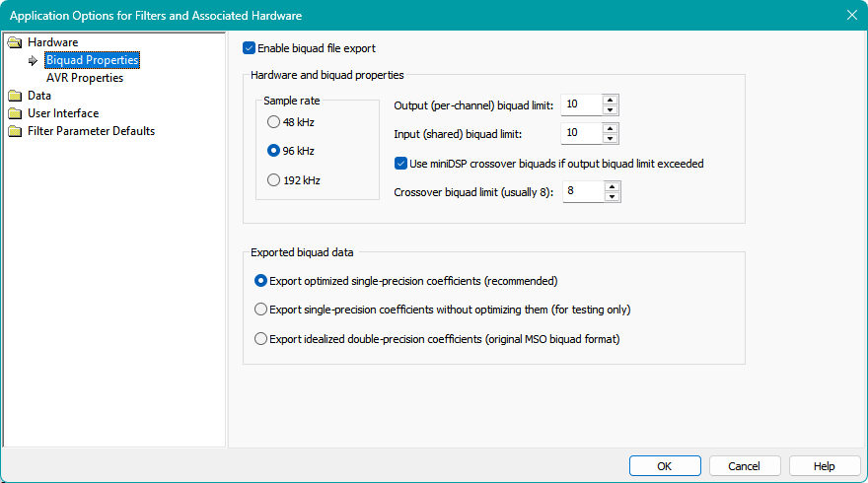
Task: Increase Crossover biquad limit value
Action: (613, 187)
